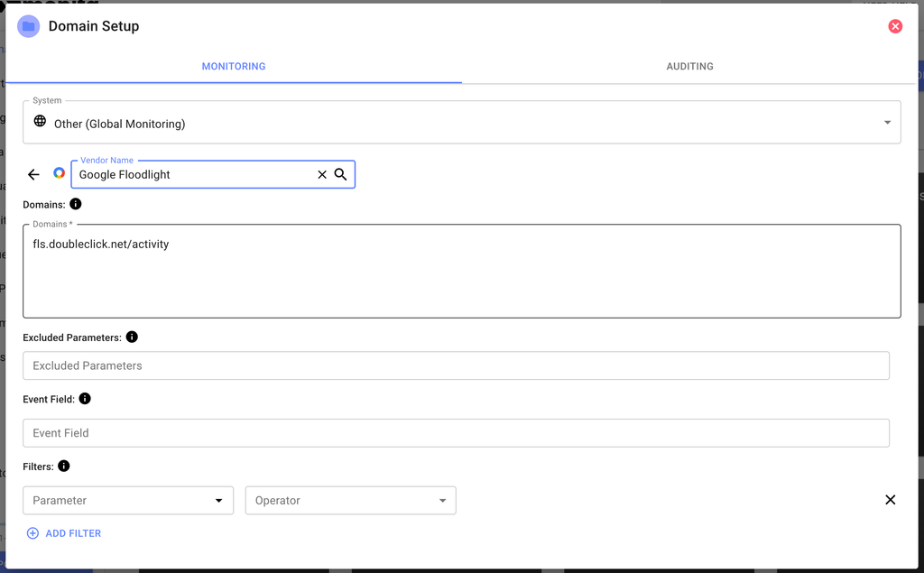Screen dimensions: 924x573
Task: Click the plus icon on ADD FILTER
Action: (32, 533)
